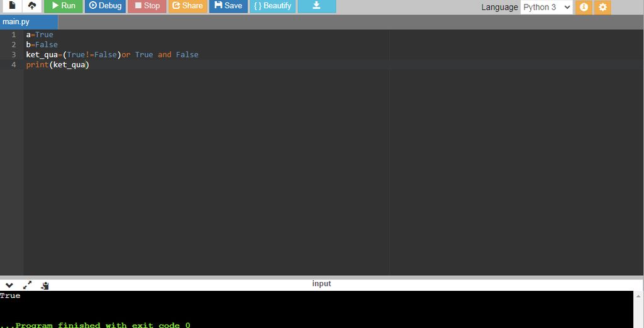The image size is (644, 328).
Task: Format the code with the Beautify button
Action: pos(273,6)
